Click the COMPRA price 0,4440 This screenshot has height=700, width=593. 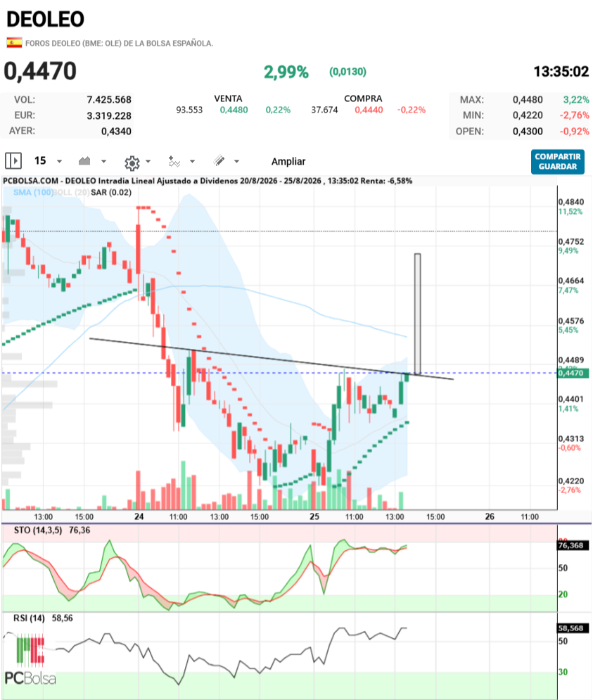(x=369, y=110)
